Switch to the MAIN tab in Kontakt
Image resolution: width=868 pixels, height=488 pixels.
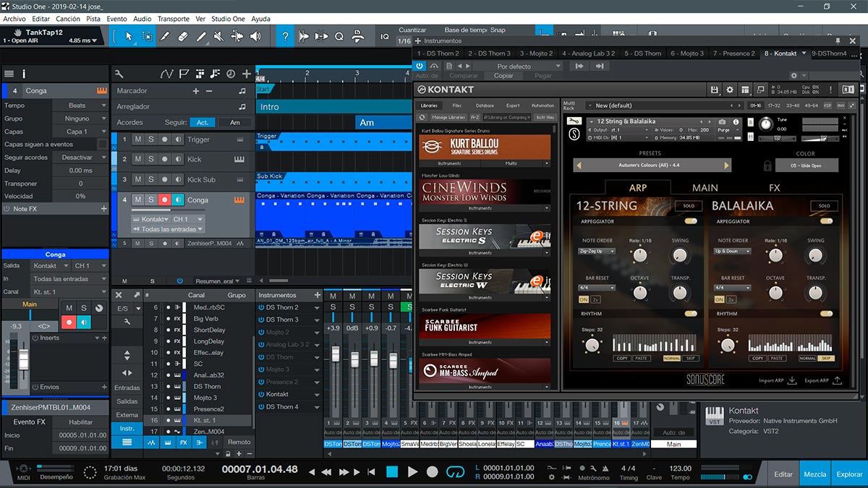coord(705,188)
